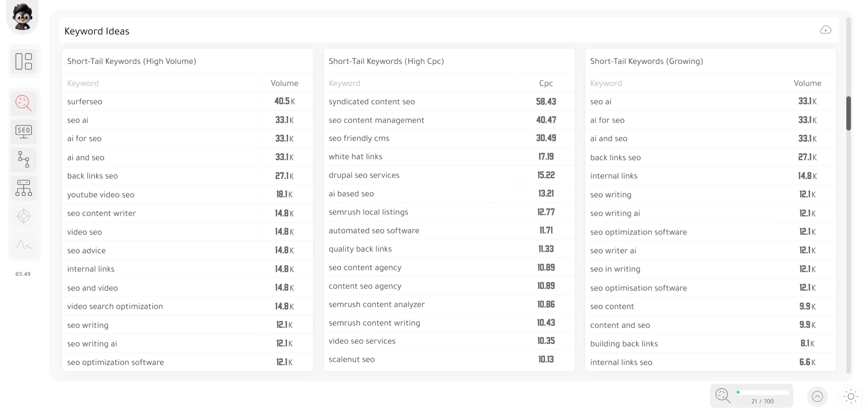Open the node tree structure sidebar icon
This screenshot has height=411, width=868.
[x=24, y=160]
